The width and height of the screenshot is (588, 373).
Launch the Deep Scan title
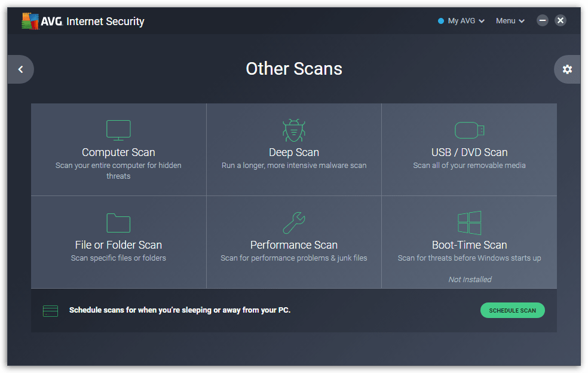293,152
